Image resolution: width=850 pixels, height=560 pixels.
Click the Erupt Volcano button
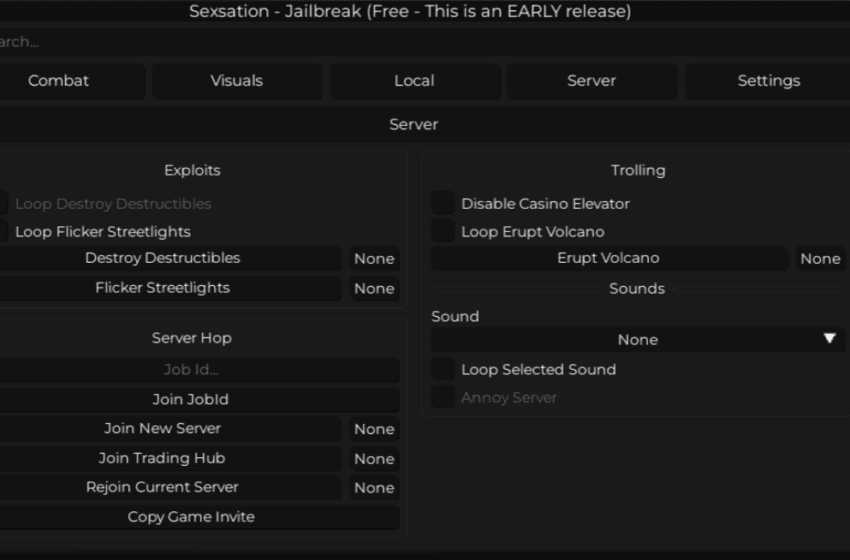click(609, 258)
